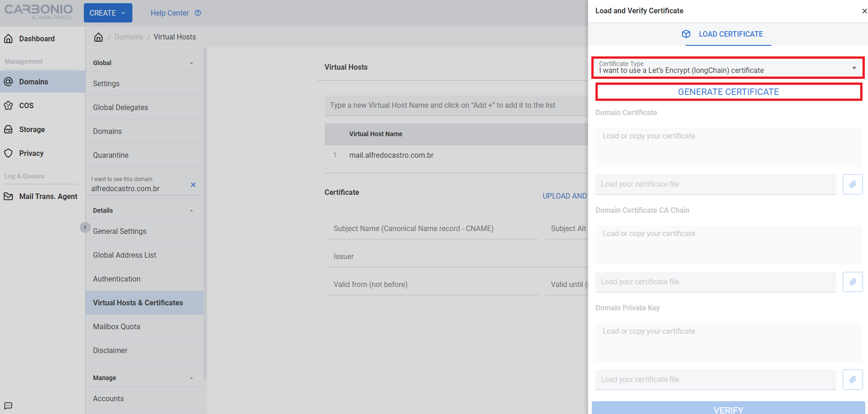868x414 pixels.
Task: Collapse the sidebar with the arrow handle
Action: (x=85, y=227)
